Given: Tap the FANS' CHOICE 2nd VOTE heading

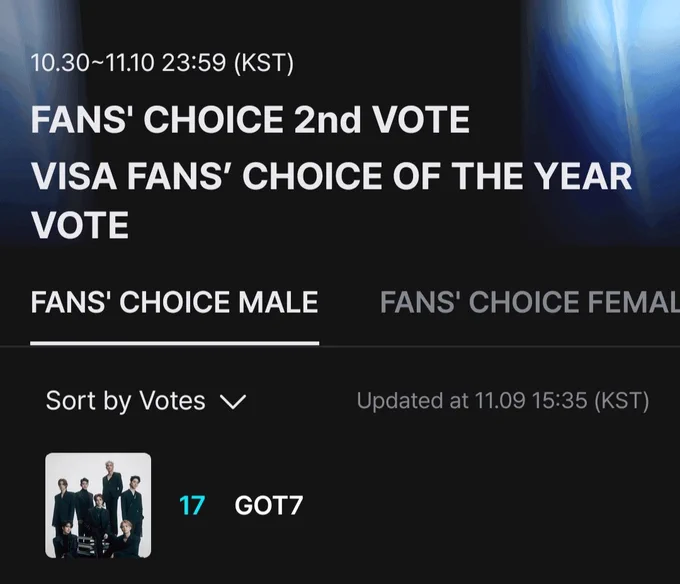Looking at the screenshot, I should pyautogui.click(x=250, y=120).
